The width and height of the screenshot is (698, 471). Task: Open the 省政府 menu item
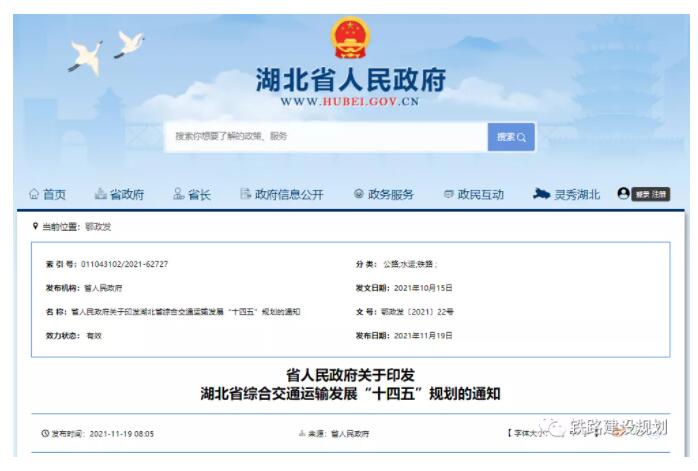coord(127,194)
